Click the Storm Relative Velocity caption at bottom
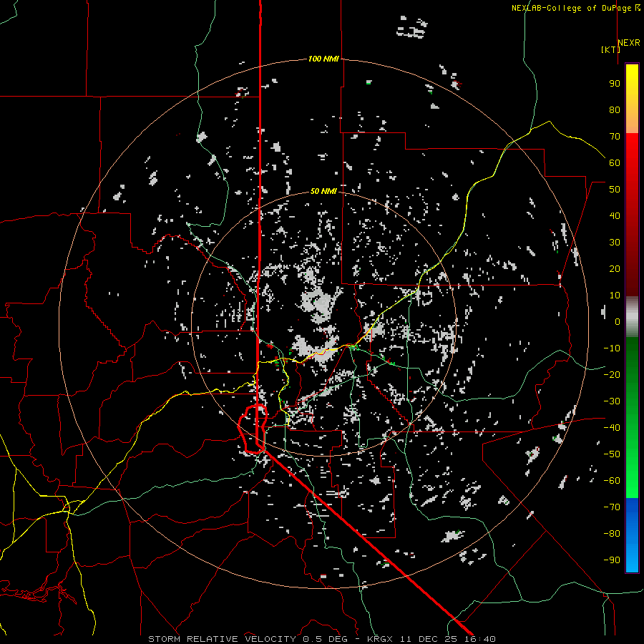Image resolution: width=644 pixels, height=644 pixels. [321, 639]
